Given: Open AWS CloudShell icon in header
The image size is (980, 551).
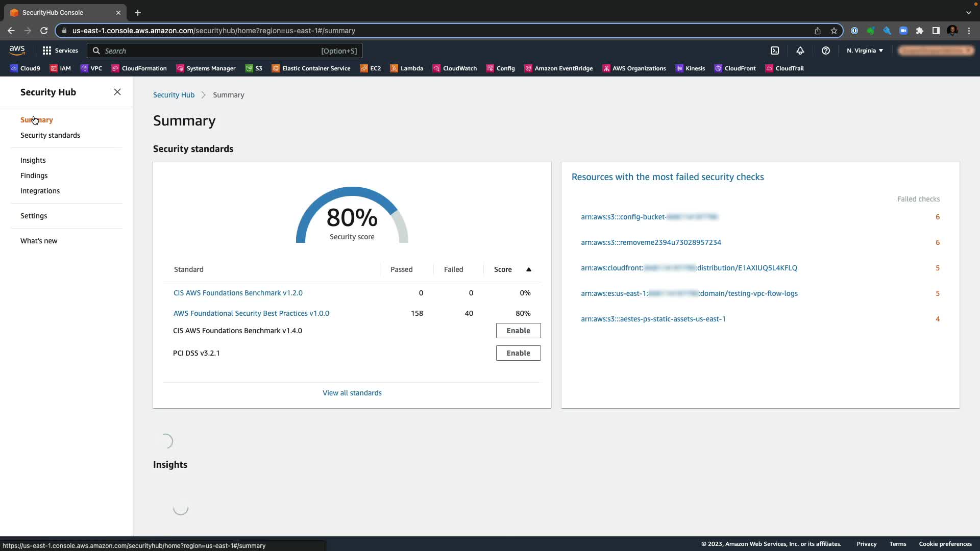Looking at the screenshot, I should click(775, 51).
